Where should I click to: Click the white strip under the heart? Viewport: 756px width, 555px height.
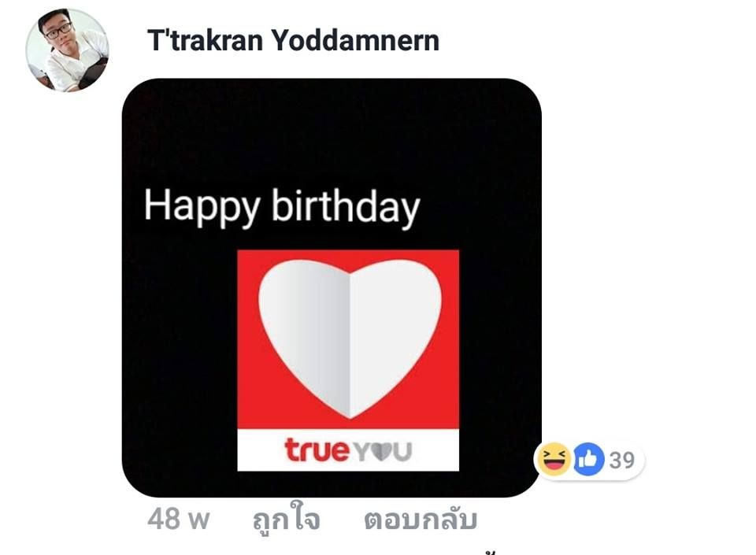[348, 450]
